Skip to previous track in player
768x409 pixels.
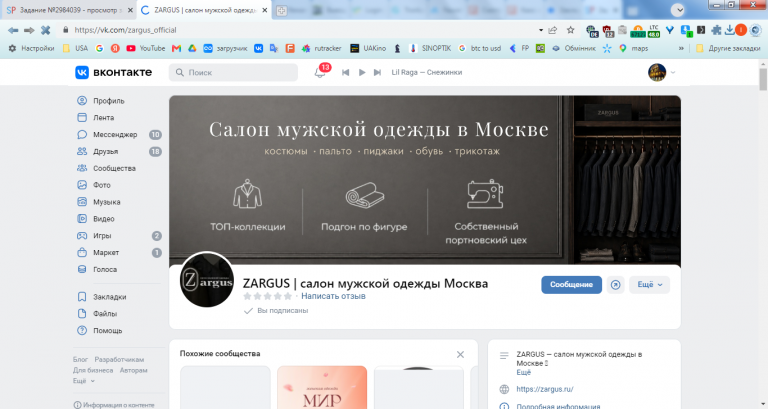[x=345, y=72]
